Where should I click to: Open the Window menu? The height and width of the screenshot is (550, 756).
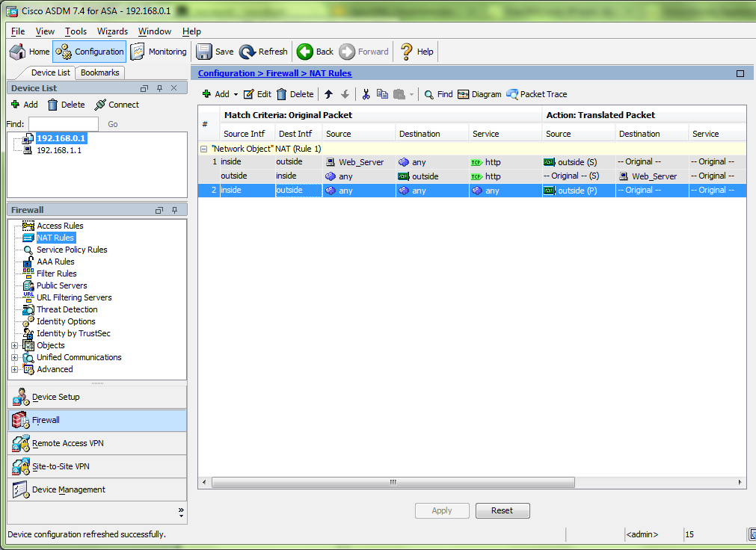click(x=154, y=31)
